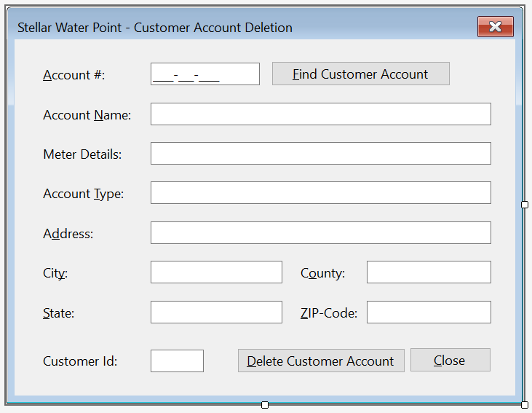Screen dimensions: 532x413
Task: Click the Account #: label
Action: tap(74, 75)
